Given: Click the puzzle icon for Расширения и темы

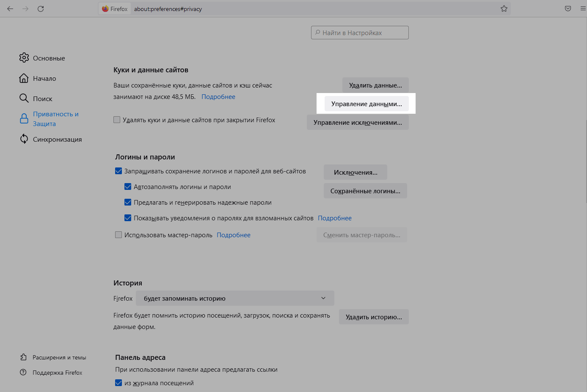Looking at the screenshot, I should pos(23,357).
